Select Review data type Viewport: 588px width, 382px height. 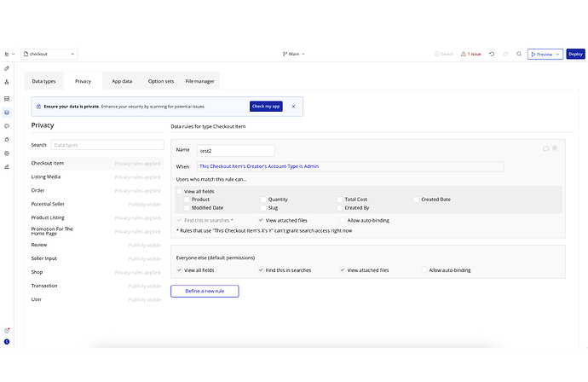click(96, 245)
